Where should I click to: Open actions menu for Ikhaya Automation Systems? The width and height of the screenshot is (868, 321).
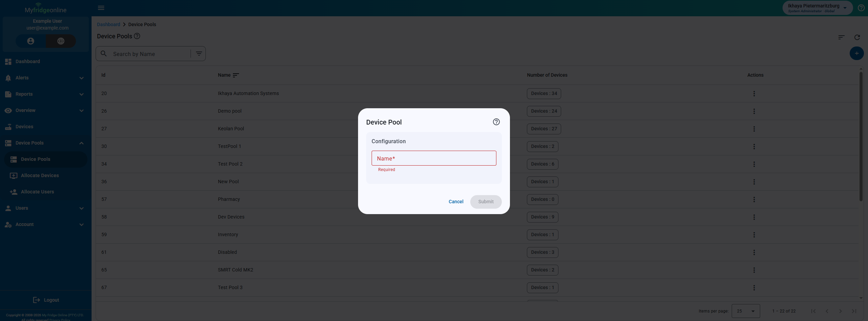(754, 94)
